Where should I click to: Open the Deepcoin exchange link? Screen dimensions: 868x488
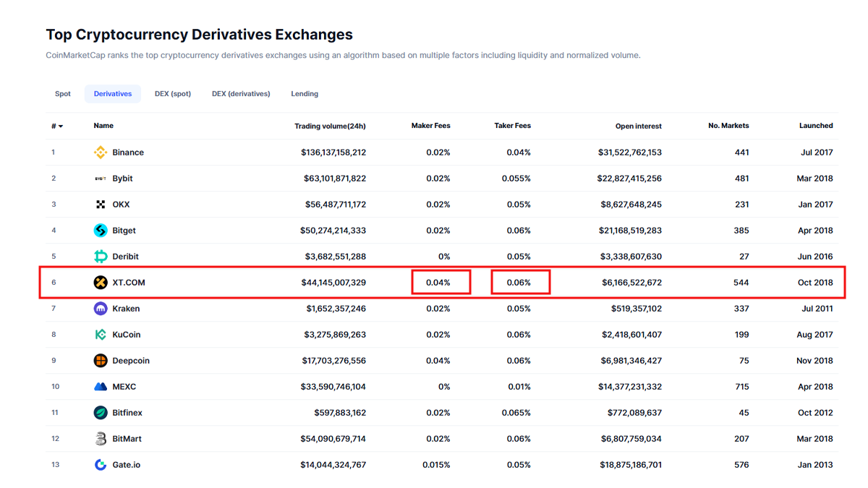[x=131, y=361]
